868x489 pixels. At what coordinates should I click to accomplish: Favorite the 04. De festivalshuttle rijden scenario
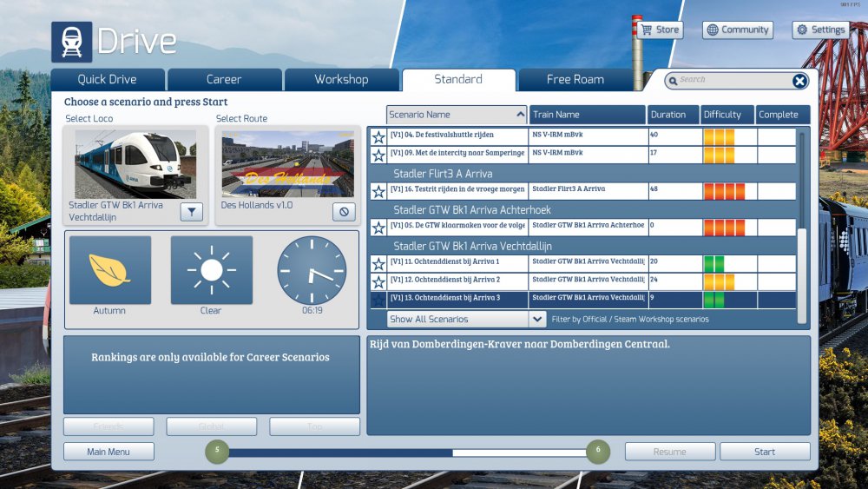(378, 136)
